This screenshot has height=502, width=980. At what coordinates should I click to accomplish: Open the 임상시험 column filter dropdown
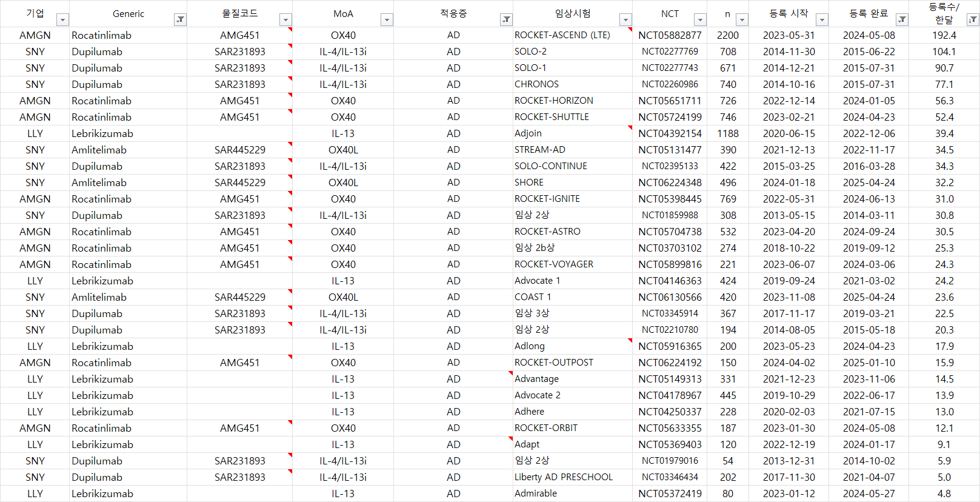(625, 20)
